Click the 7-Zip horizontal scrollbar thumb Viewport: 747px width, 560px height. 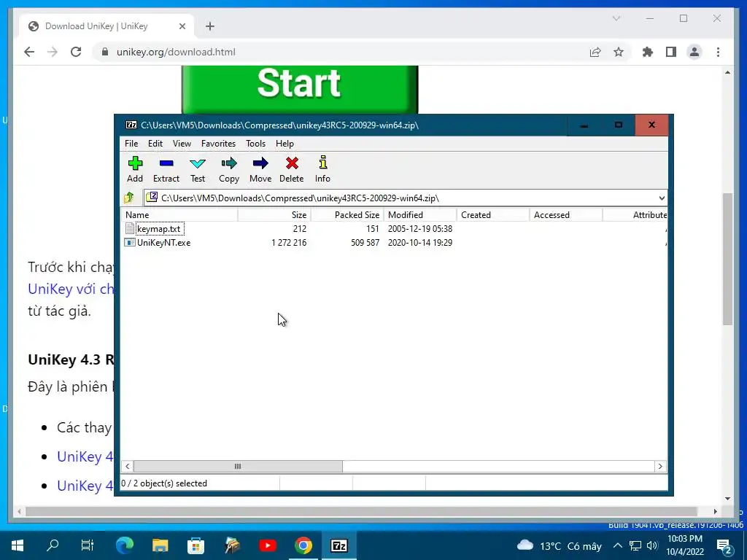pos(238,466)
